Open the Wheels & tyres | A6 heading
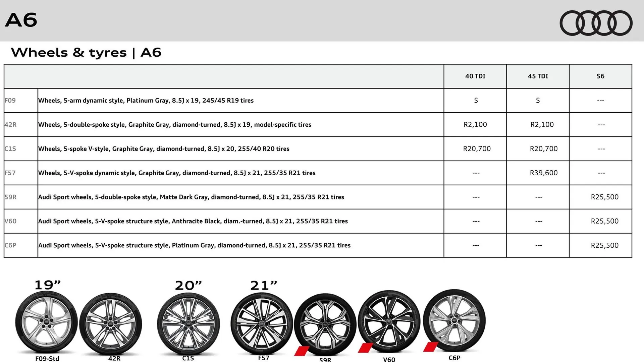Image resolution: width=644 pixels, height=362 pixels. [x=87, y=52]
